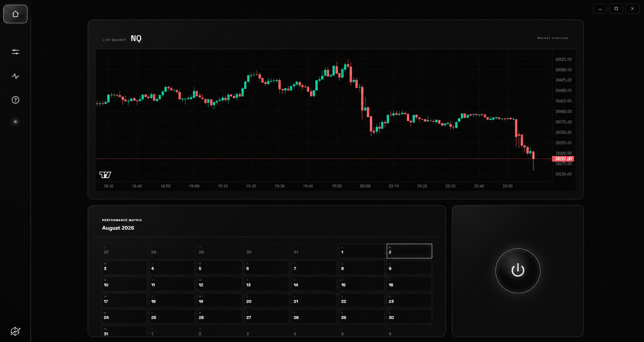
Task: Select August 19 calendar cell
Action: coord(219,300)
